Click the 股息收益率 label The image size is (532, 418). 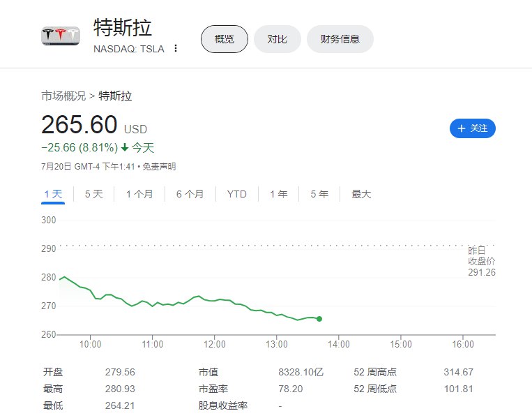[223, 405]
